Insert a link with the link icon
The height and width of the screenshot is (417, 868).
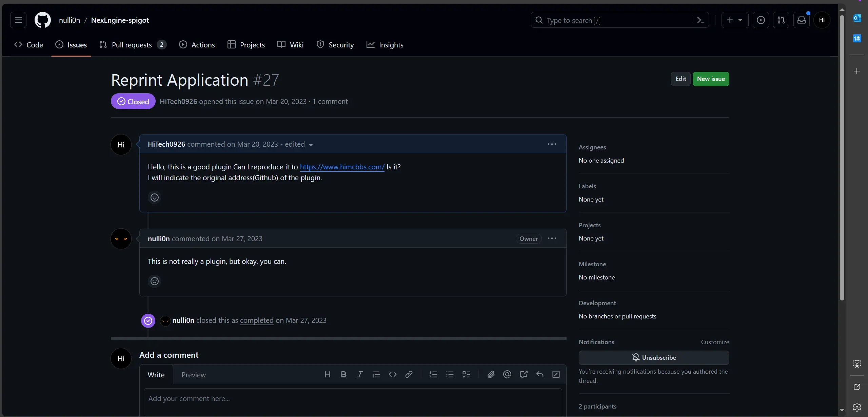(409, 374)
